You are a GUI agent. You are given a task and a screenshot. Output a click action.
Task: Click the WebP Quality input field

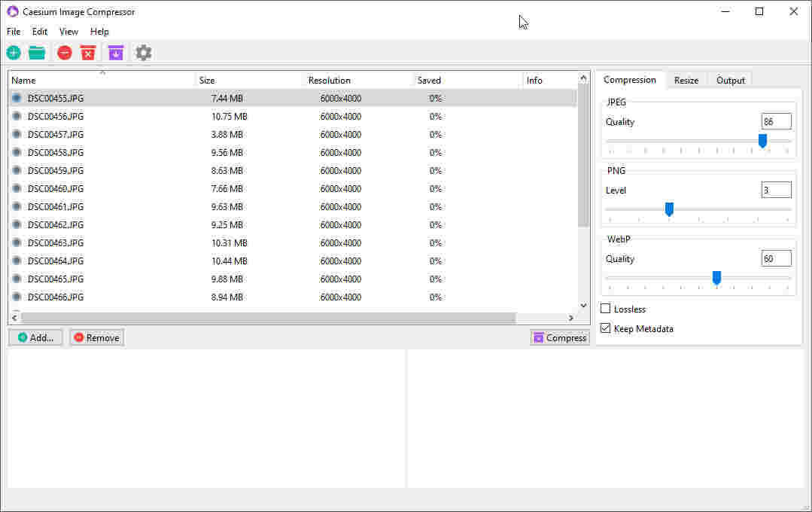pos(776,258)
